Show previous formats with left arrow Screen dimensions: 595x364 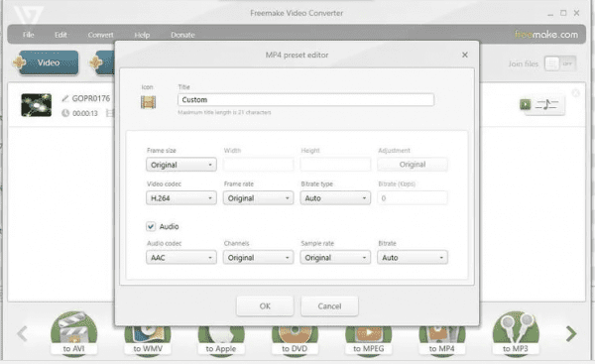(22, 333)
